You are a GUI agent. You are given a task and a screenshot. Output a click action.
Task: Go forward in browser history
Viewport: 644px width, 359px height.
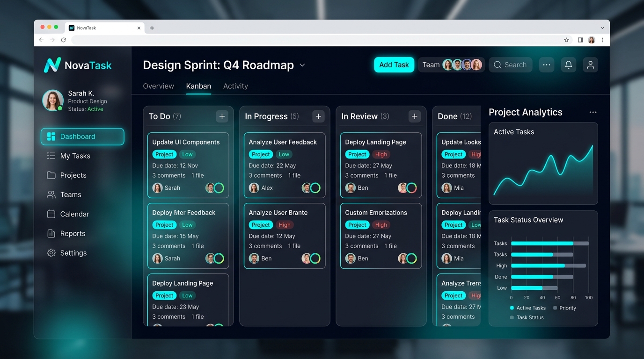[52, 40]
